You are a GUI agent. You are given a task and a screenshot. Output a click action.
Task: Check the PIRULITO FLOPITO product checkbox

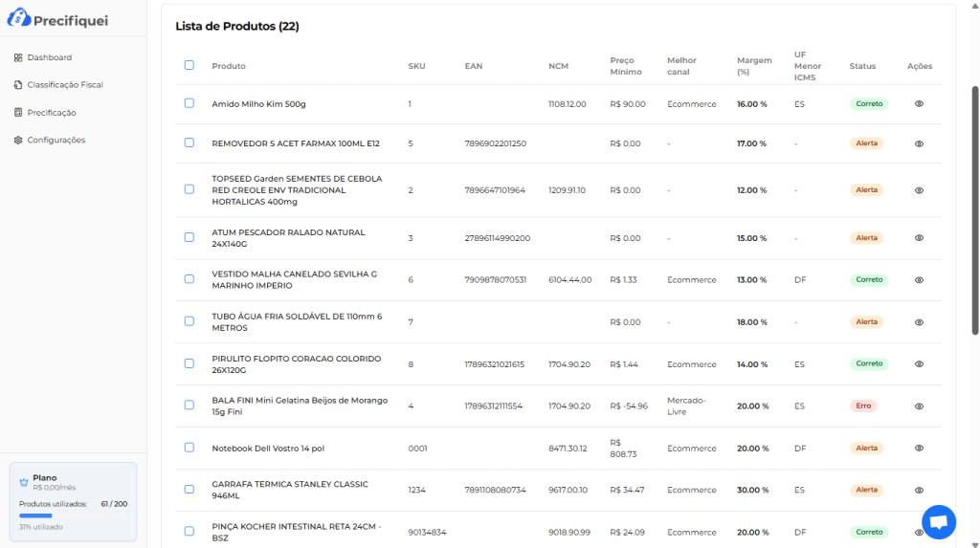tap(189, 363)
